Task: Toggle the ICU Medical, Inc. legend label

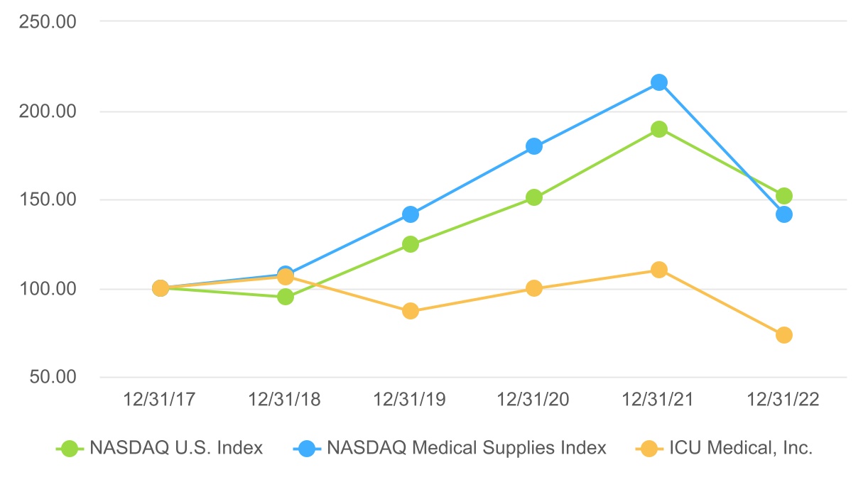Action: [742, 449]
